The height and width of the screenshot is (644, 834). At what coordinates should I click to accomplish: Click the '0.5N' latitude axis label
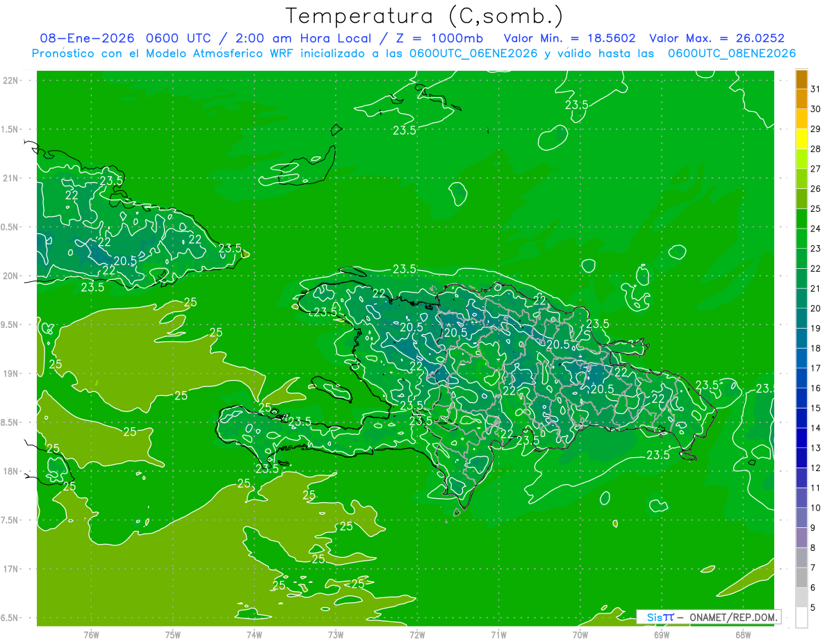coord(10,227)
